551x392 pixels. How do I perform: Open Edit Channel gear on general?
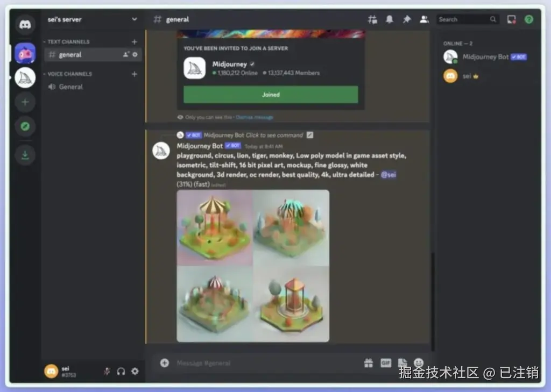(x=135, y=54)
